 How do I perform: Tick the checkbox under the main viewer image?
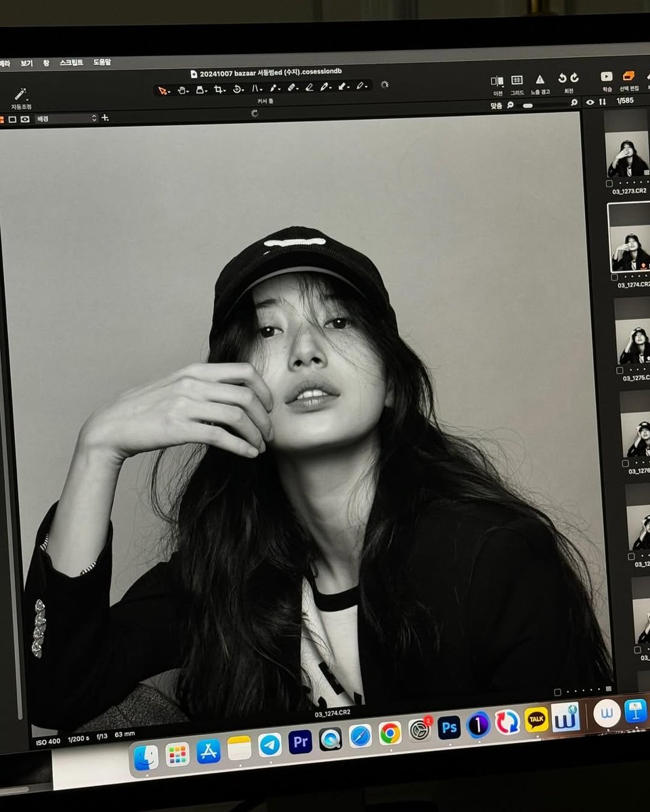point(558,692)
